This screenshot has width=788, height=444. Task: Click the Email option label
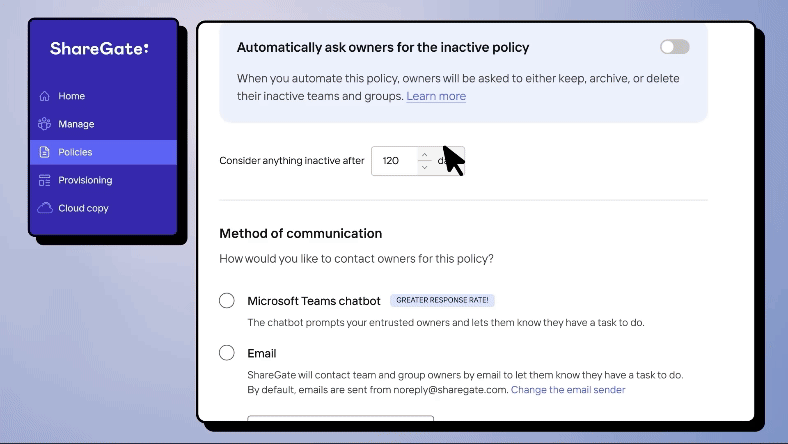[x=262, y=353]
